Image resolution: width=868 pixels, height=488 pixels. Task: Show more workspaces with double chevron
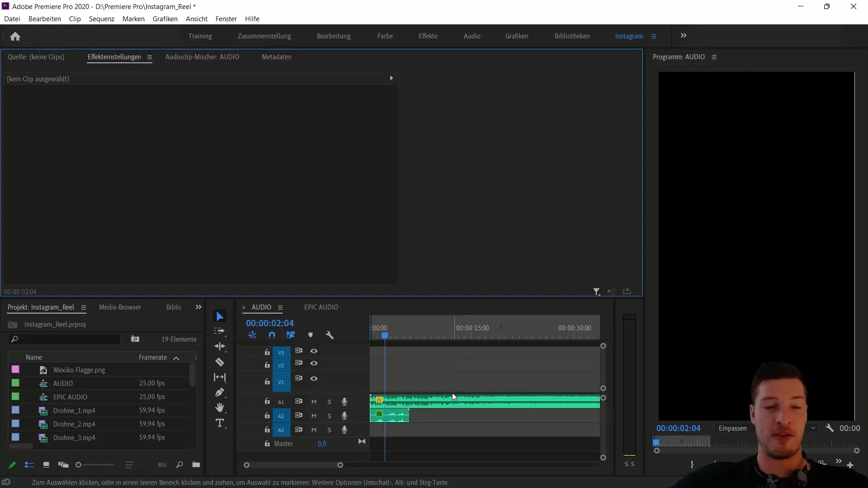[x=684, y=36]
